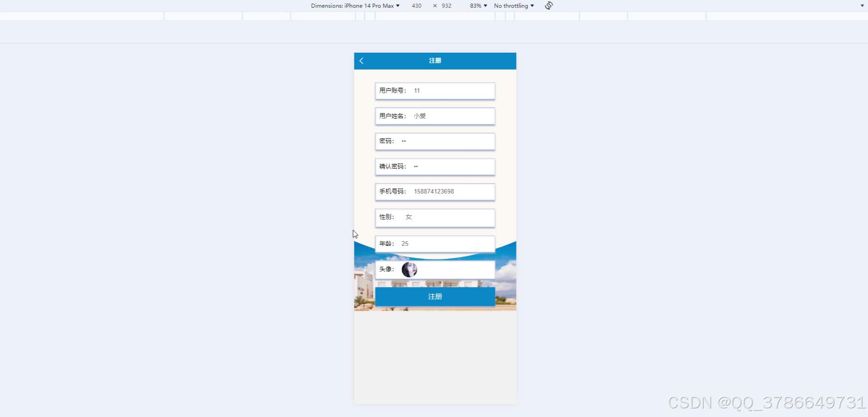Focus the 密码 password field

(435, 141)
